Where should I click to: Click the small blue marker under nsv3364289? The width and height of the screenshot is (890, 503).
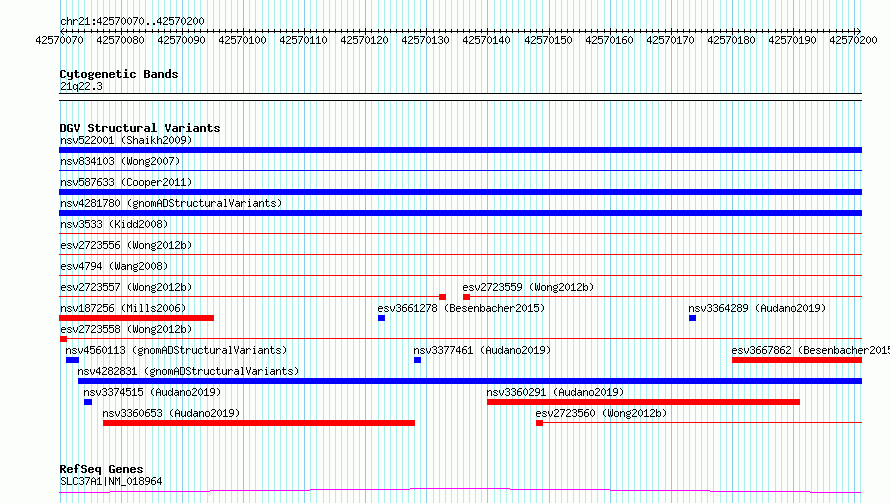coord(692,318)
